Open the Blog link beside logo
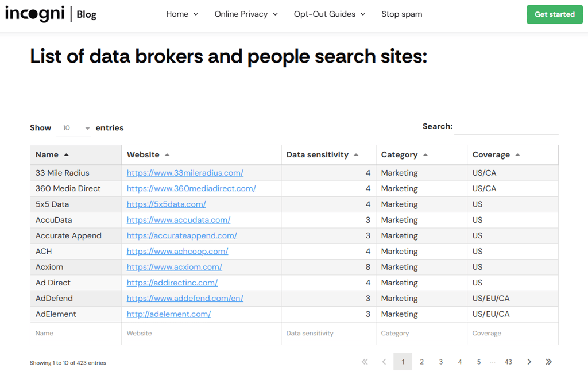Image resolution: width=588 pixels, height=379 pixels. click(87, 14)
